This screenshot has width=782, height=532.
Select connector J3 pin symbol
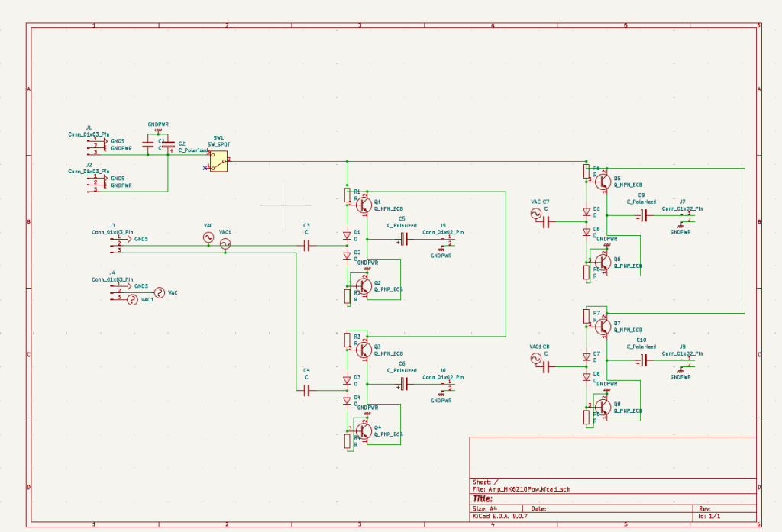[116, 245]
